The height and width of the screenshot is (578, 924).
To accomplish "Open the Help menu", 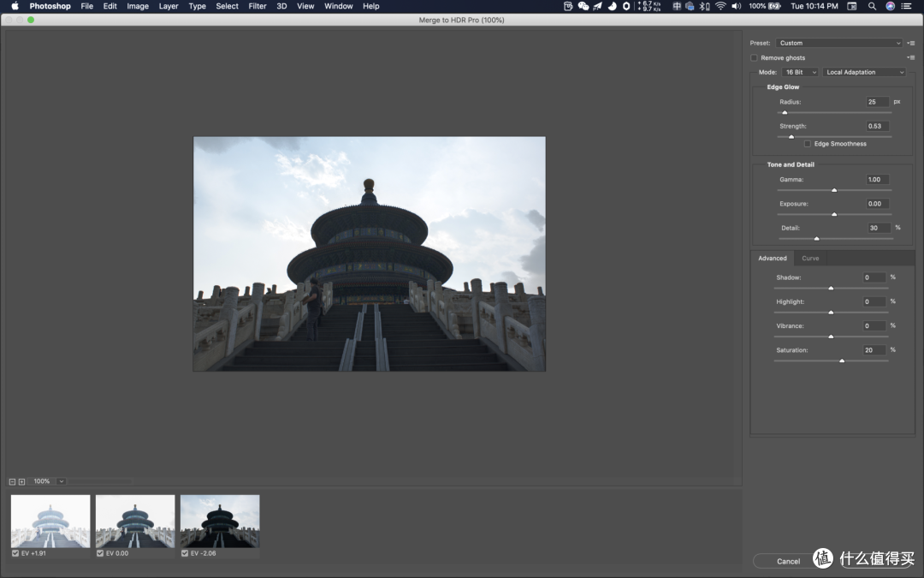I will pos(370,6).
